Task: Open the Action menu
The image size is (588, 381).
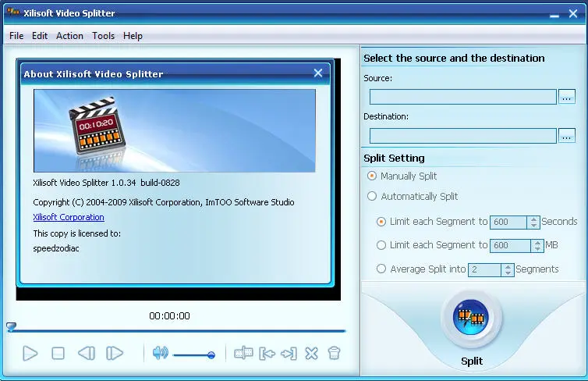Action: pyautogui.click(x=69, y=36)
